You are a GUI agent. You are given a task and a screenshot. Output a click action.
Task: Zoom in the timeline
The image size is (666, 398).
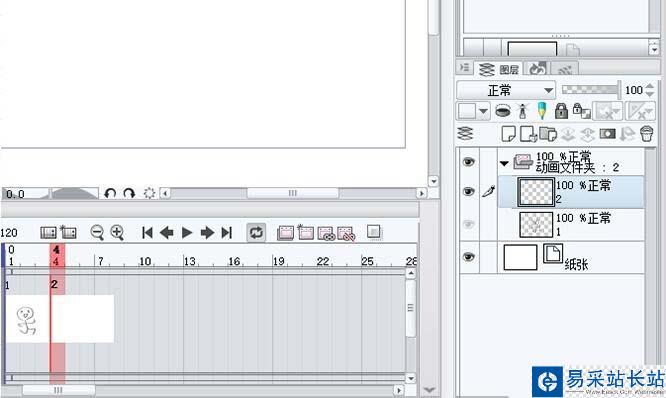click(x=117, y=232)
